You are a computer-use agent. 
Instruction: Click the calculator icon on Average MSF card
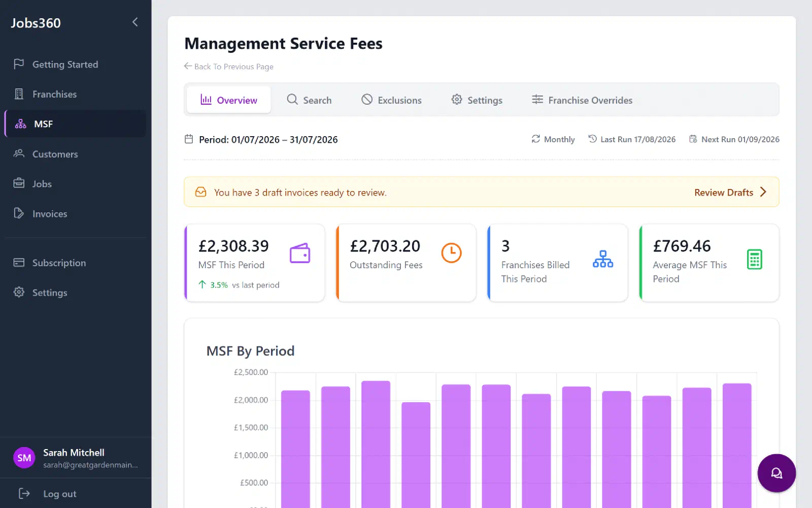tap(755, 259)
